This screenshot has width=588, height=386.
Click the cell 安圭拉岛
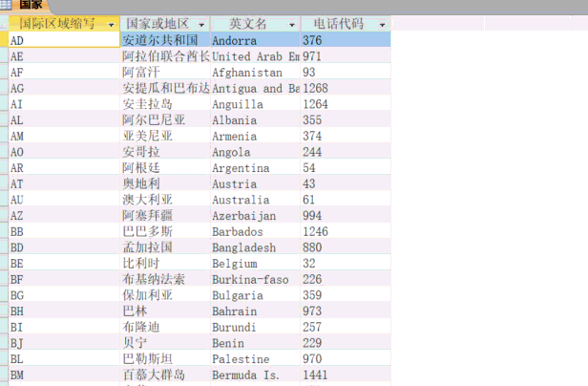(x=165, y=103)
